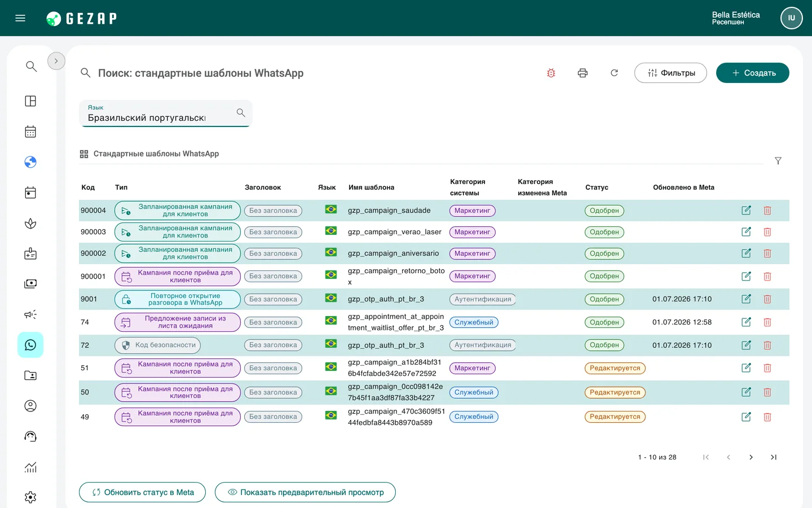812x508 pixels.
Task: Click the table filter funnel icon
Action: pos(778,161)
